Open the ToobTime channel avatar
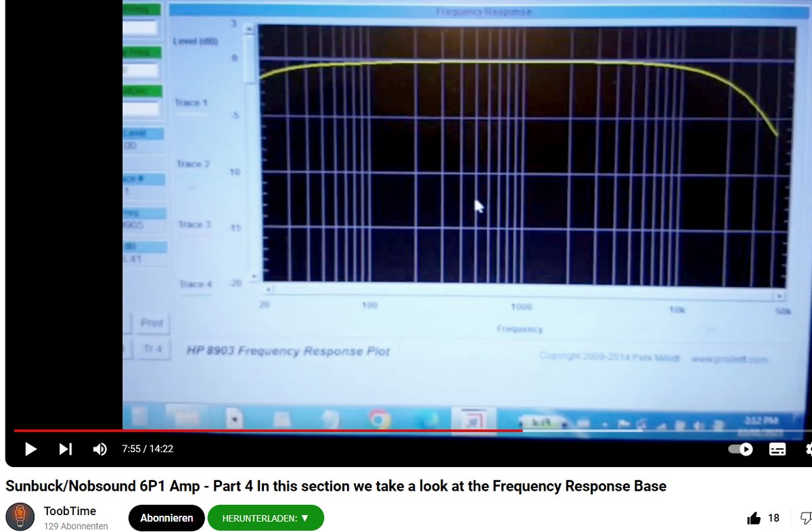This screenshot has height=532, width=812. tap(20, 518)
